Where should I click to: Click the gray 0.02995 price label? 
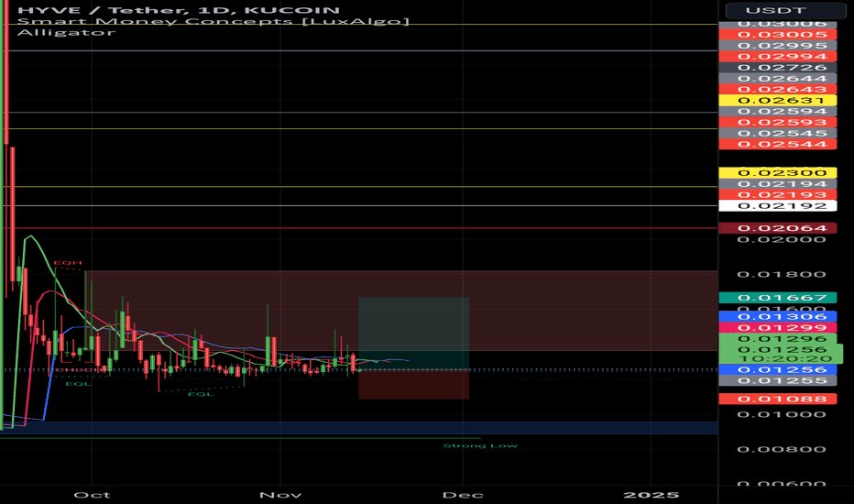(x=778, y=46)
